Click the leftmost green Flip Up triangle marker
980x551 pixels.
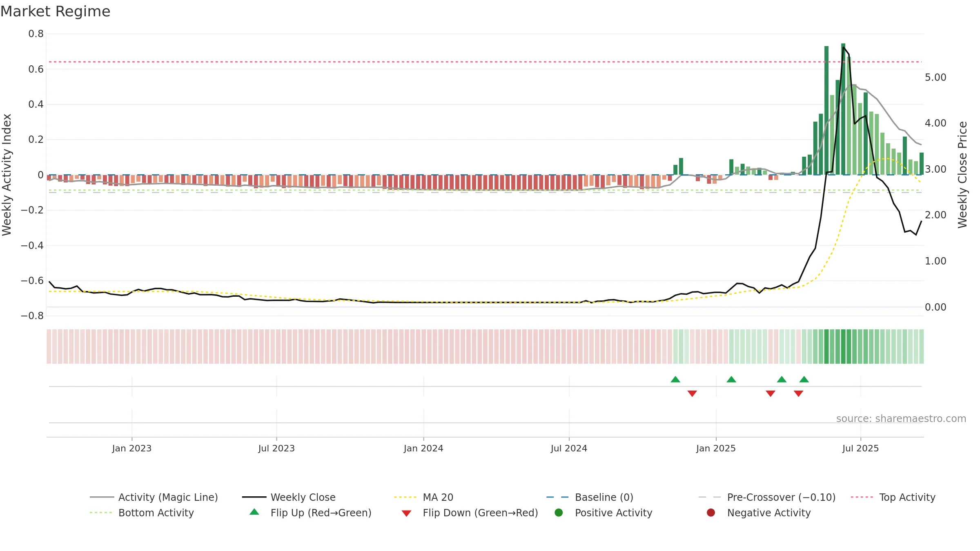tap(675, 380)
